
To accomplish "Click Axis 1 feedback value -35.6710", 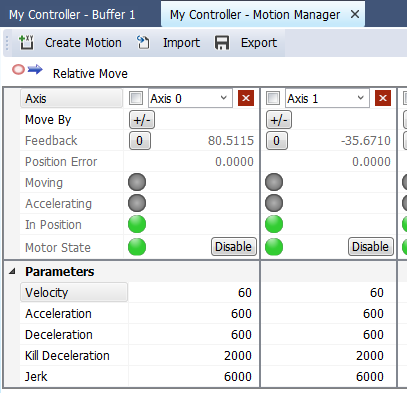I will pyautogui.click(x=366, y=141).
